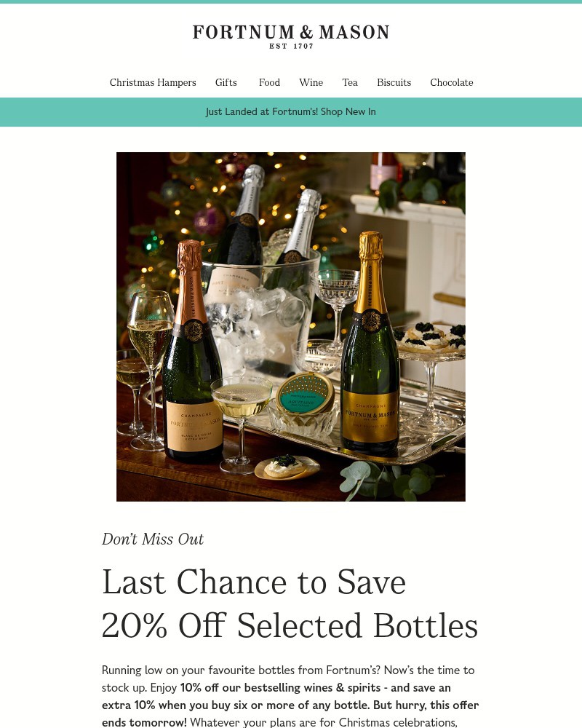Click the Shop New In banner
Viewport: 582px width, 728px height.
point(348,111)
